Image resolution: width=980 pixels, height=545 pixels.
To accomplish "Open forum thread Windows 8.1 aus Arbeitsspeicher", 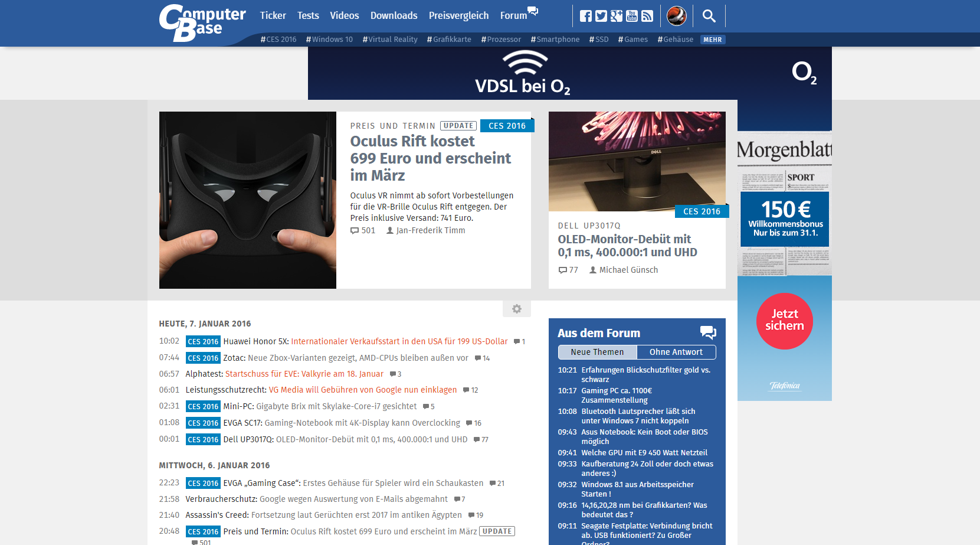I will coord(637,489).
